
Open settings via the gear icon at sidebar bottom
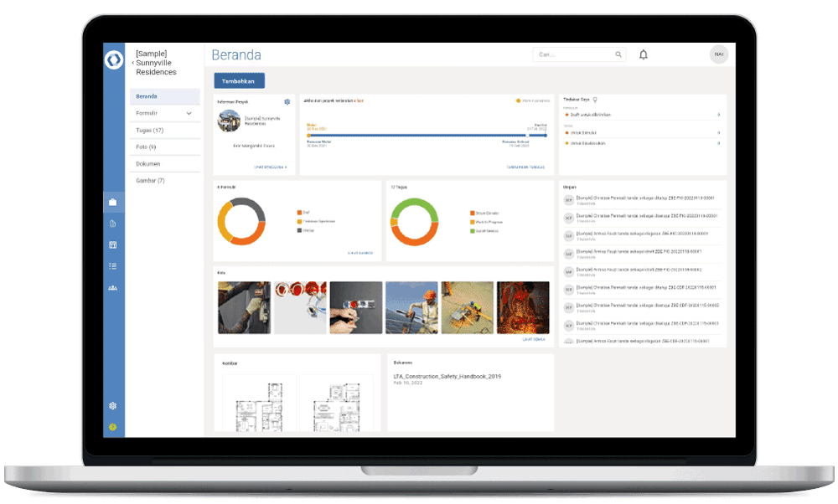click(111, 405)
